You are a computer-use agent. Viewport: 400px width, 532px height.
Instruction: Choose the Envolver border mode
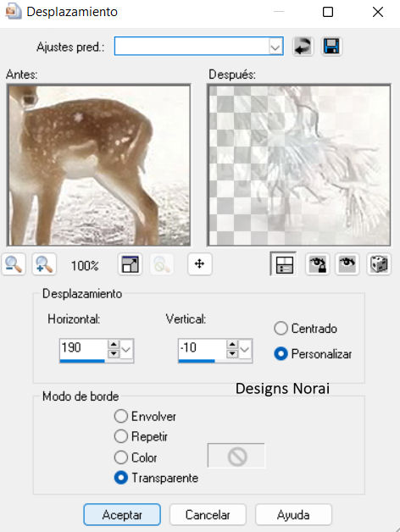point(121,416)
